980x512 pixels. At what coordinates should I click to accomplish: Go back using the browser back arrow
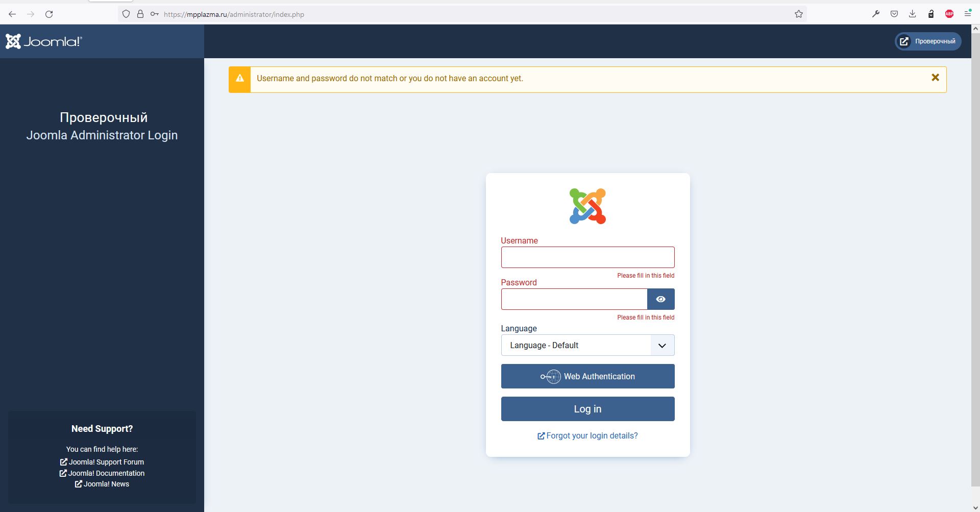[x=12, y=14]
